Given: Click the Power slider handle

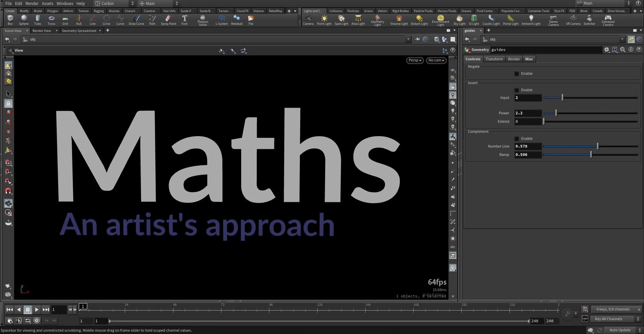Looking at the screenshot, I should (x=556, y=113).
